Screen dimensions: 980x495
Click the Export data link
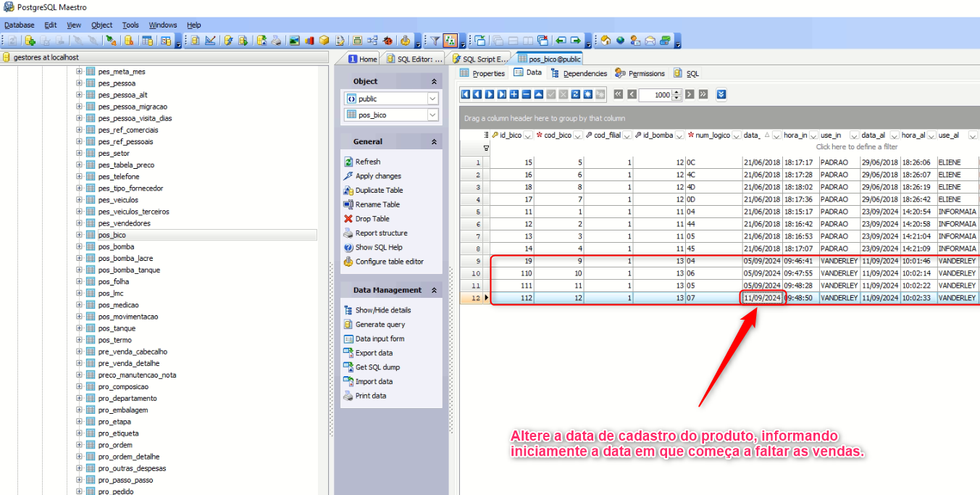374,353
